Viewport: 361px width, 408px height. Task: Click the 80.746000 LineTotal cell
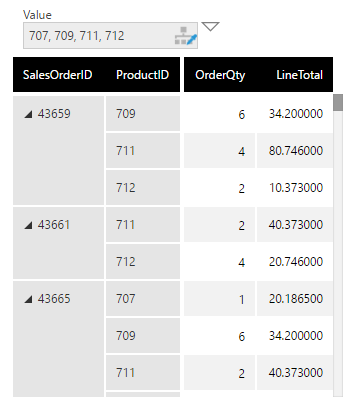pos(295,151)
